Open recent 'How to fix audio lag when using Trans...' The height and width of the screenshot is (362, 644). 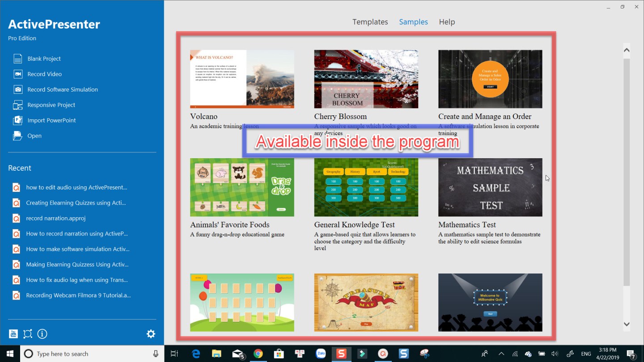[70, 280]
